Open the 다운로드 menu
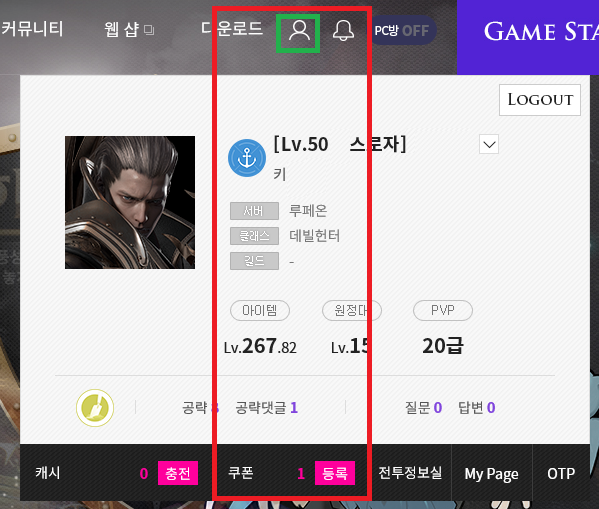The width and height of the screenshot is (599, 509). 232,28
